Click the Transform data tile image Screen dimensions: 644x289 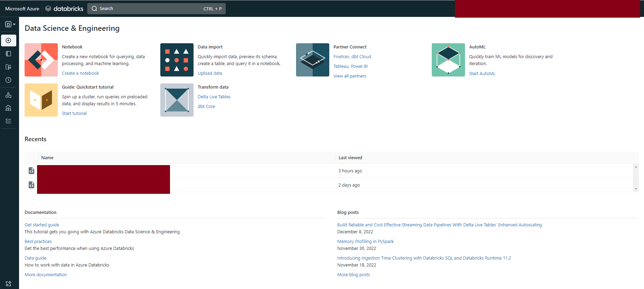coord(177,100)
